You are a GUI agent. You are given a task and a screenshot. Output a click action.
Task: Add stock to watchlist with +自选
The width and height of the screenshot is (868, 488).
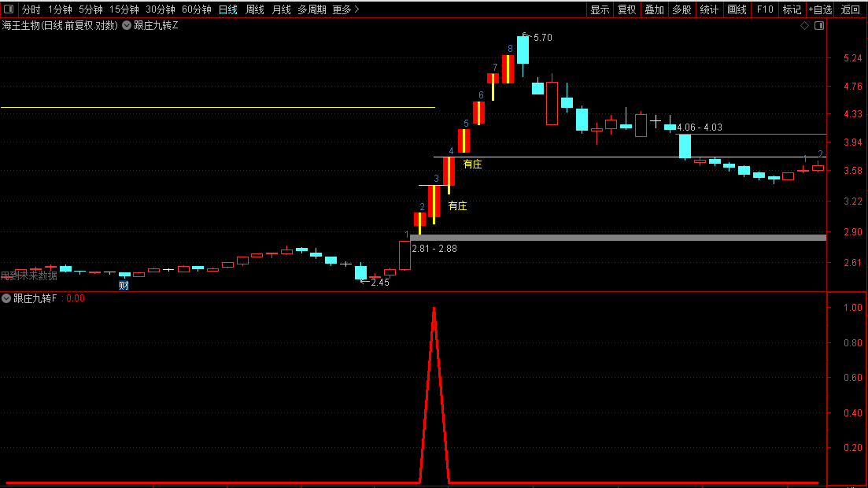pyautogui.click(x=820, y=9)
